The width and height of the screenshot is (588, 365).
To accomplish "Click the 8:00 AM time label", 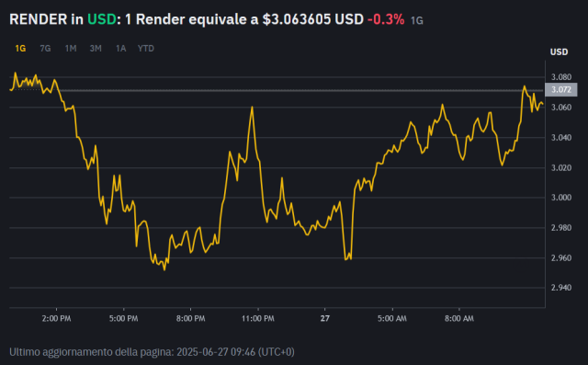I will click(459, 318).
